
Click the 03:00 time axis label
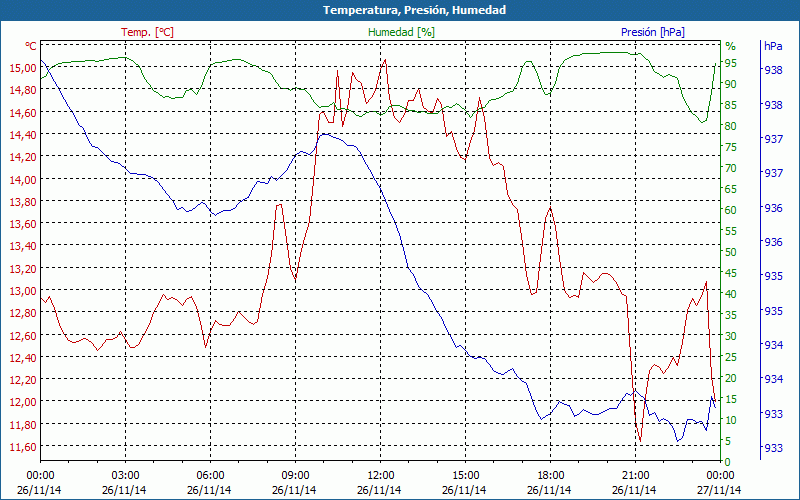125,476
